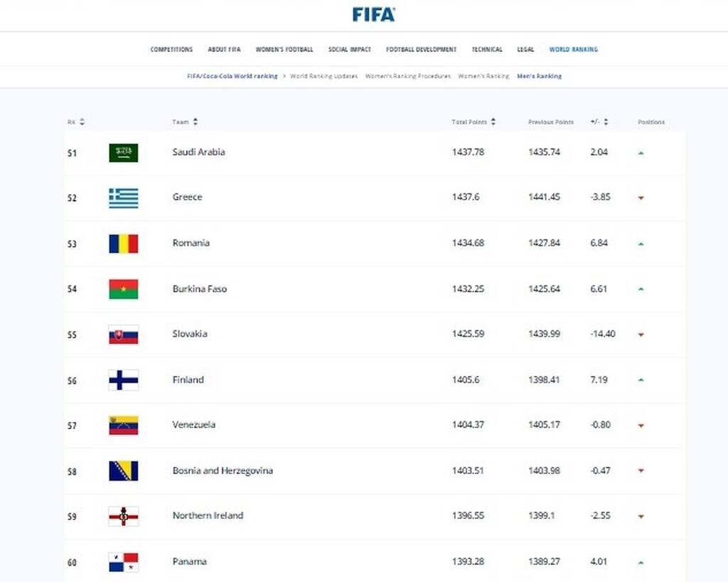Image resolution: width=728 pixels, height=582 pixels.
Task: Toggle the Total Points sort order
Action: pos(493,122)
